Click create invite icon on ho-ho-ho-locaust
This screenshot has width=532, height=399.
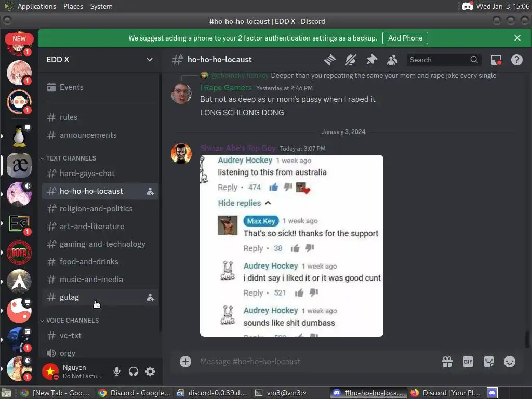tap(150, 191)
